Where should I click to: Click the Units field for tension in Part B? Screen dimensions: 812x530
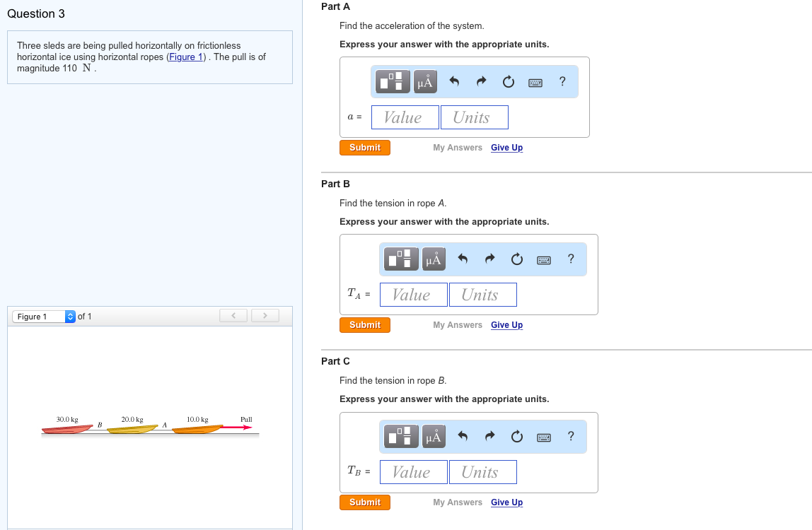point(482,295)
